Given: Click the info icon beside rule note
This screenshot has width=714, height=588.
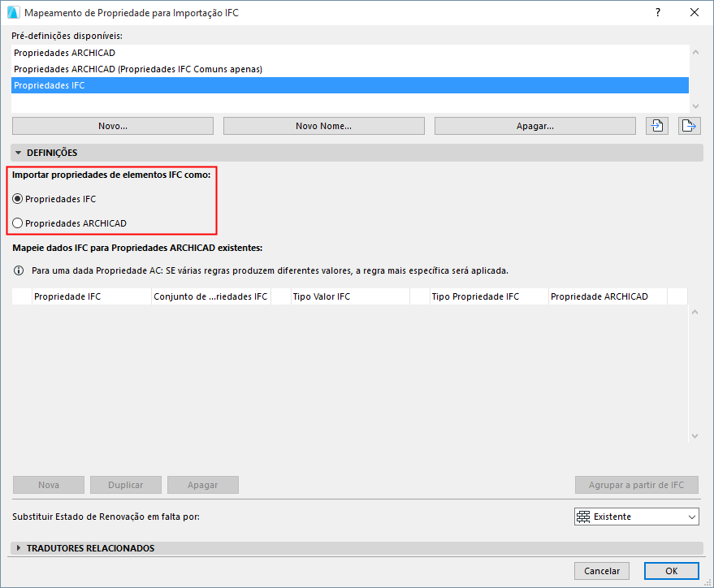Looking at the screenshot, I should (x=19, y=270).
